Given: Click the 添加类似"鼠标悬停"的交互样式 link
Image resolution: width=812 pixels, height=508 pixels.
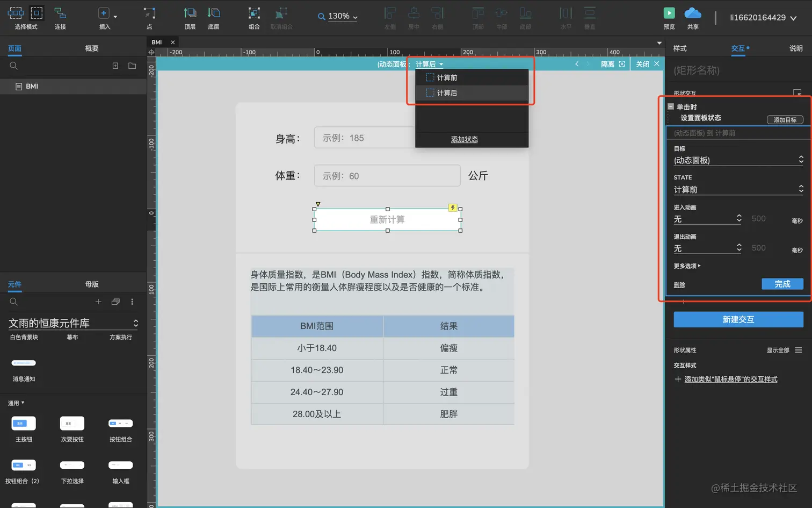Looking at the screenshot, I should tap(730, 379).
